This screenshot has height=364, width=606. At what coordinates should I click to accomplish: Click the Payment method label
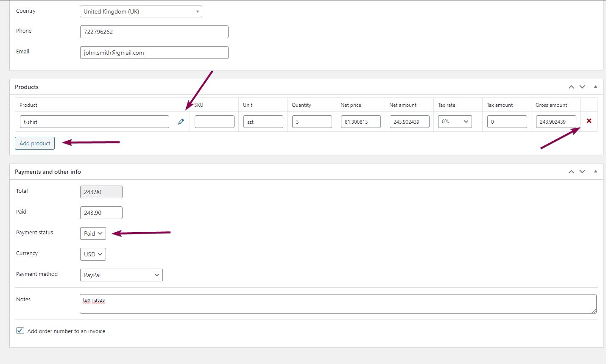coord(37,274)
